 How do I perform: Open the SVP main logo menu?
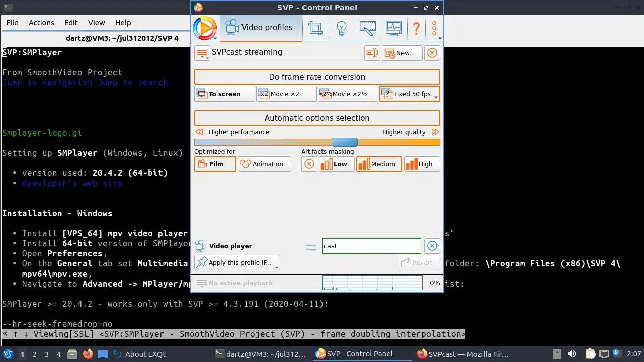(205, 28)
